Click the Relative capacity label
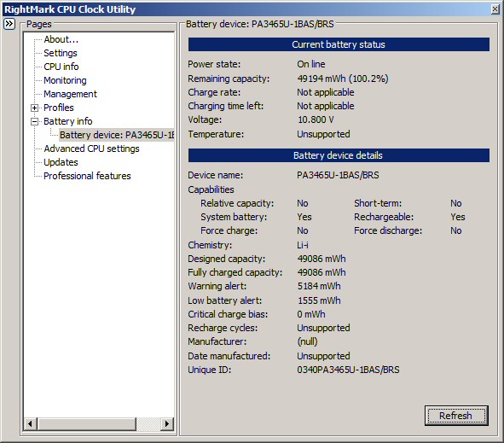Viewport: 504px width, 443px height. click(237, 203)
